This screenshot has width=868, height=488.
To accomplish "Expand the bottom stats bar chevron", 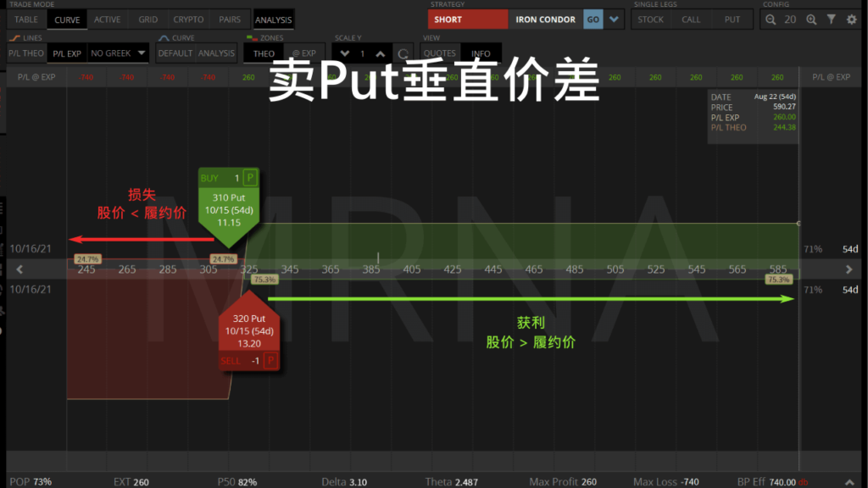I will [x=849, y=482].
